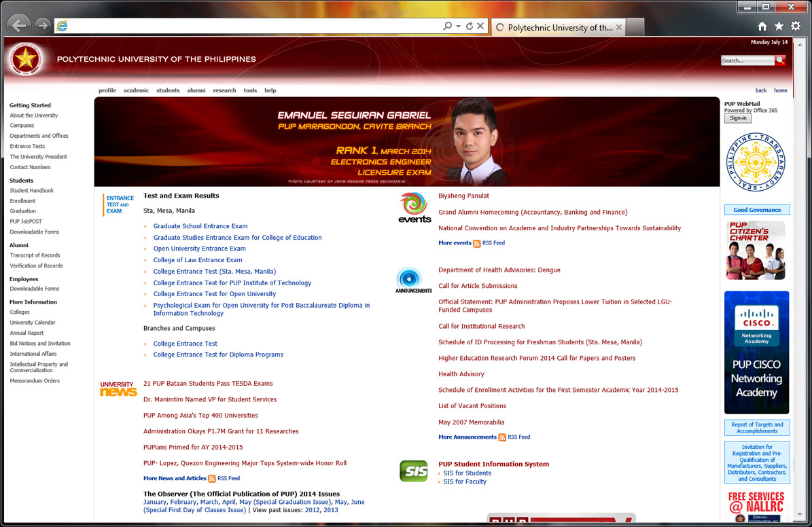Open Student Handbook in sidebar

[x=31, y=191]
